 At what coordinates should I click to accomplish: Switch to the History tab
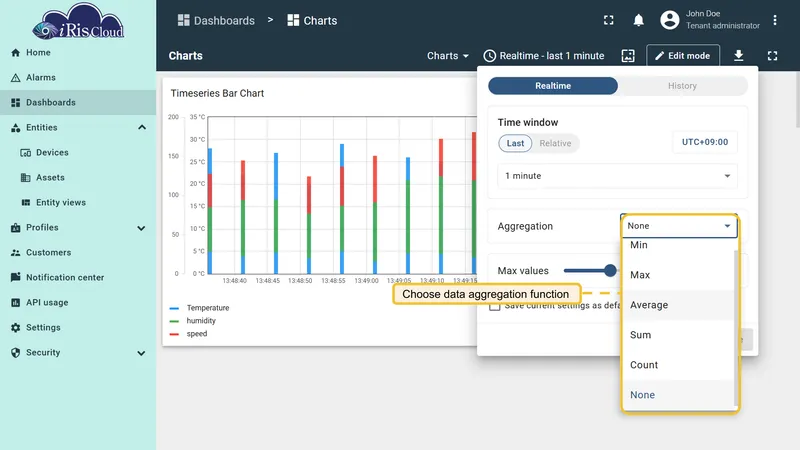[682, 86]
